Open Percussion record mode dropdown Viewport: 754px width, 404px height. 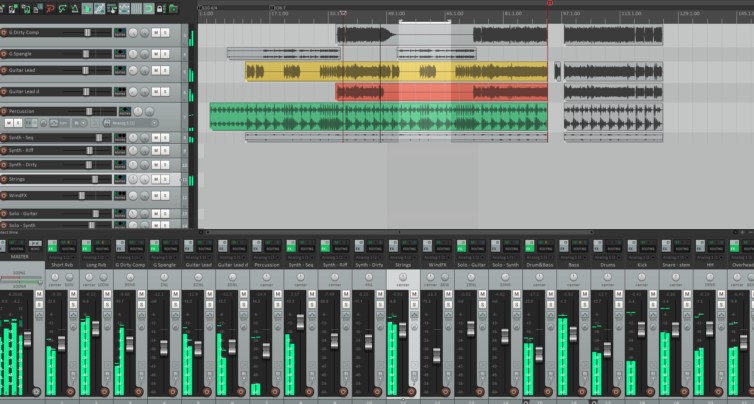click(x=80, y=124)
